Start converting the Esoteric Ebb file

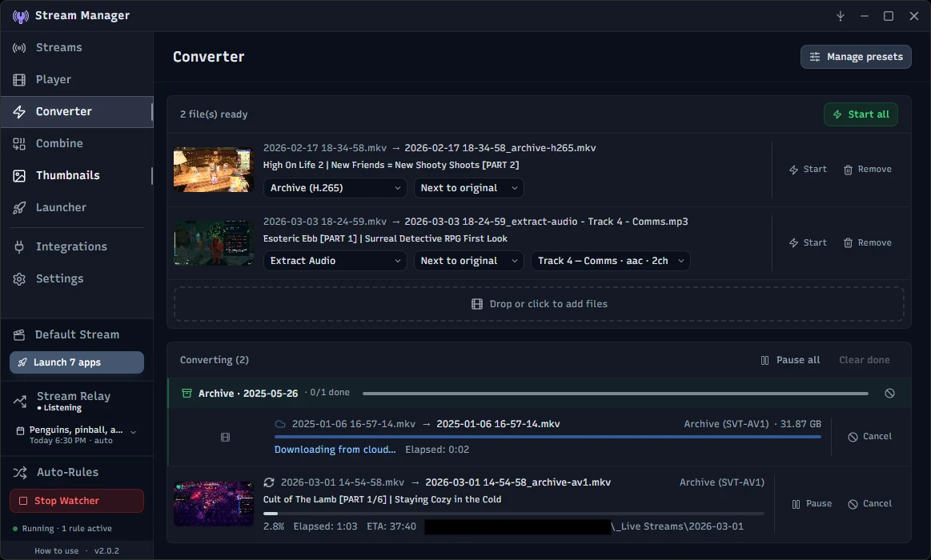point(808,243)
